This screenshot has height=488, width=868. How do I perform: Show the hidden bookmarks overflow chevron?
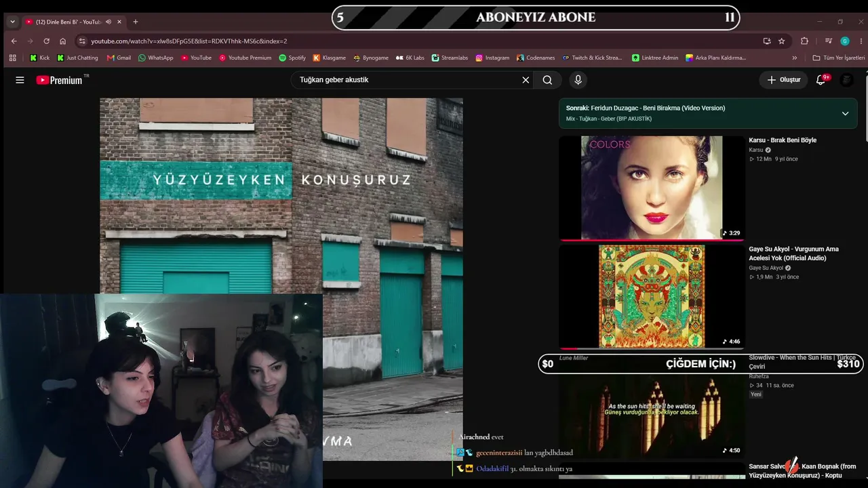[x=795, y=58]
